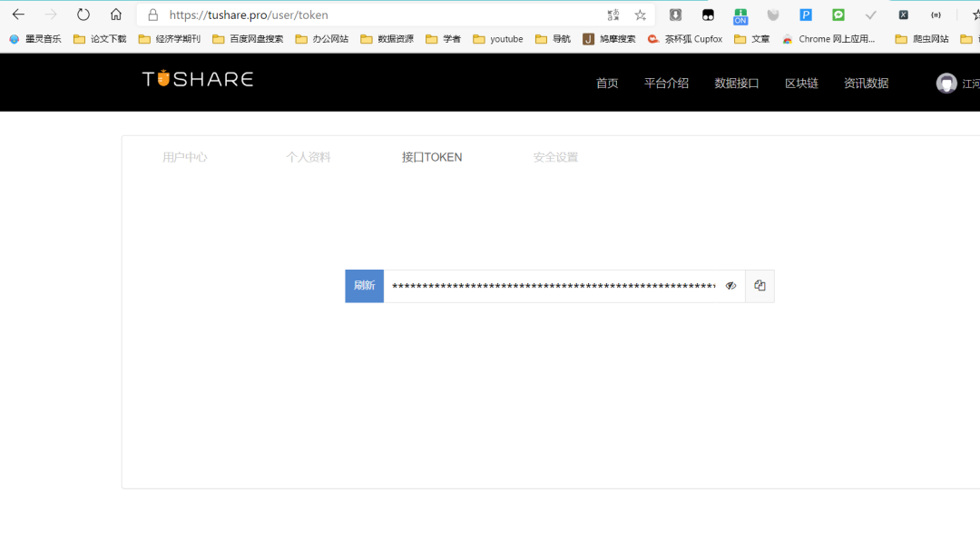
Task: Click the curly braces extension icon
Action: pyautogui.click(x=936, y=15)
